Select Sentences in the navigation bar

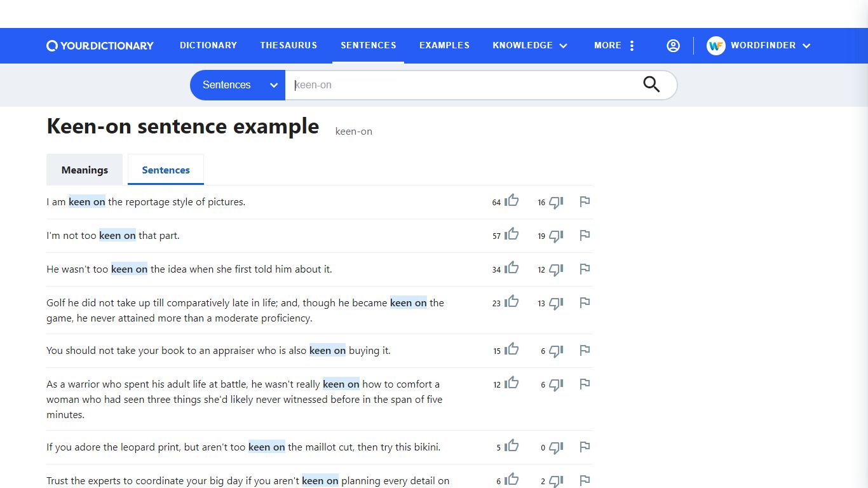(369, 46)
